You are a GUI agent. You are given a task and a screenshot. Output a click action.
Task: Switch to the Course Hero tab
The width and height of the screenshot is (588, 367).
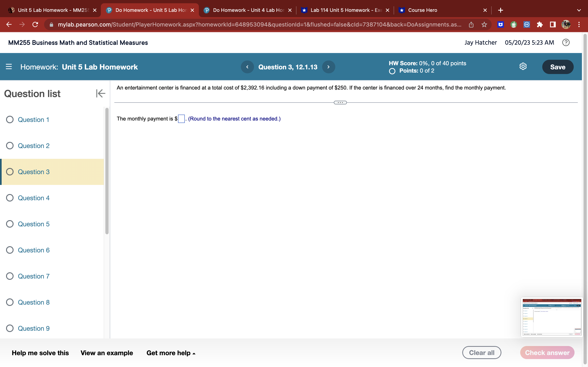pos(423,10)
